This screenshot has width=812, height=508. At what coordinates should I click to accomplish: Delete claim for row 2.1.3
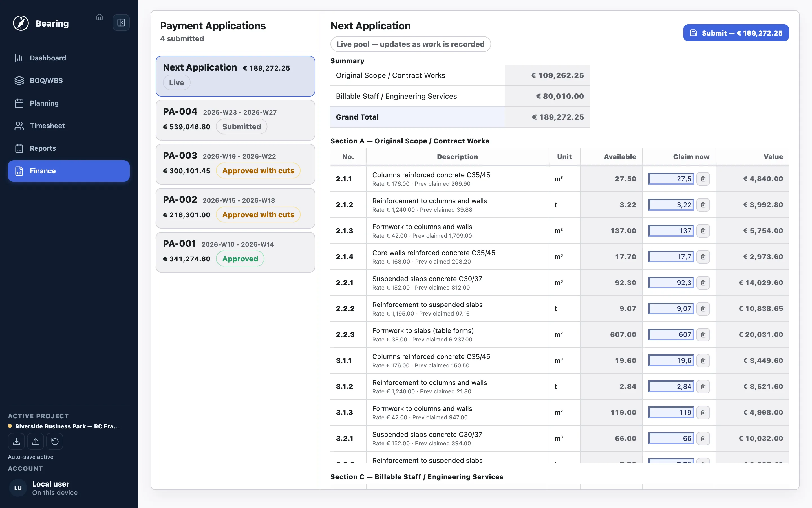point(703,231)
